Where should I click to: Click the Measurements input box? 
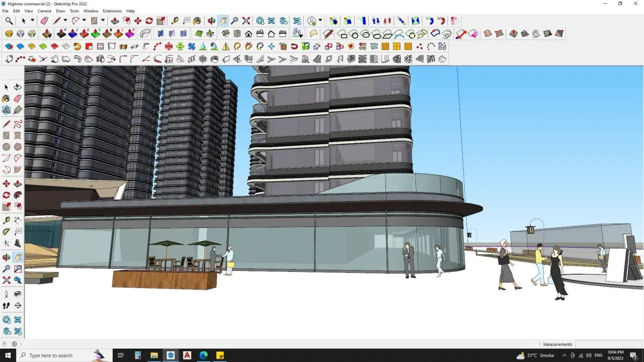coord(609,344)
